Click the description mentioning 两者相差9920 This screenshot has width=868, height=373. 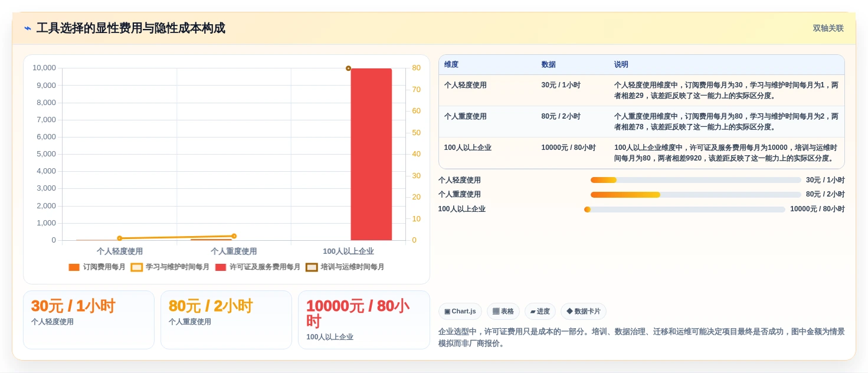click(726, 153)
